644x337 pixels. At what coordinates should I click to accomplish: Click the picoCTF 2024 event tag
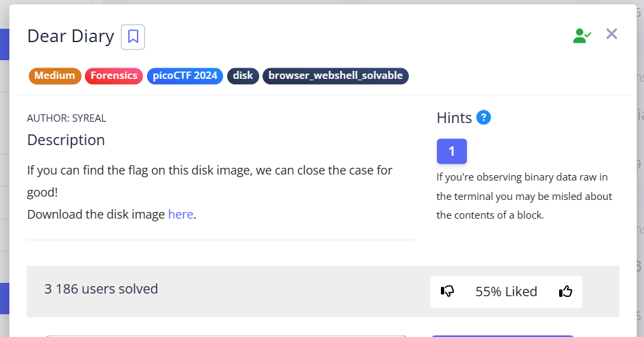click(185, 76)
